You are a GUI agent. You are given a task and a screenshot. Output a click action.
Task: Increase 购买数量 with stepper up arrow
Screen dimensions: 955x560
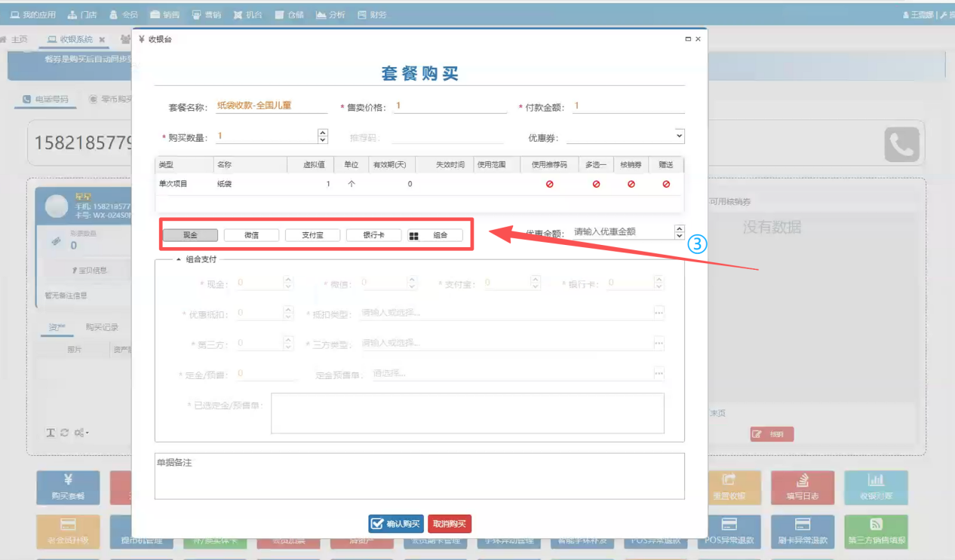(x=323, y=133)
